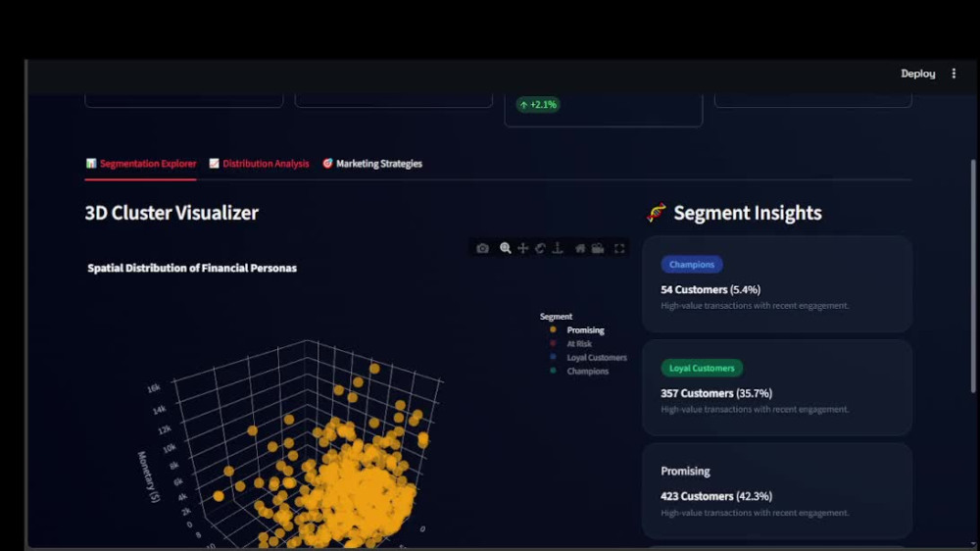Click the Monetary ($) axis label
The height and width of the screenshot is (551, 980).
point(149,476)
